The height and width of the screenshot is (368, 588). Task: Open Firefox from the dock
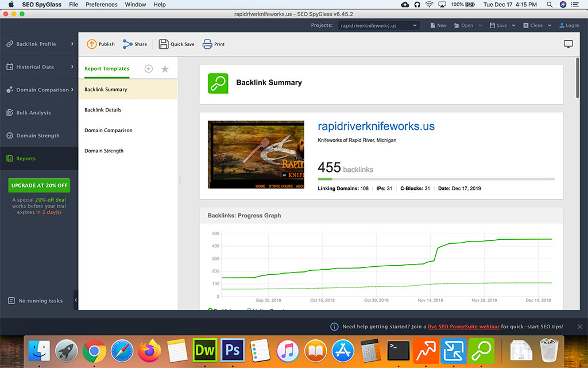pyautogui.click(x=149, y=351)
